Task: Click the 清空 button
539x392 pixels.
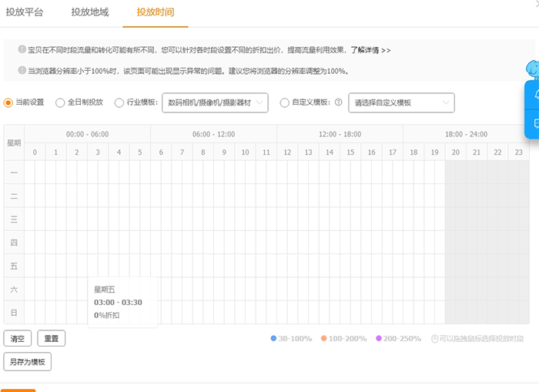Action: [17, 338]
